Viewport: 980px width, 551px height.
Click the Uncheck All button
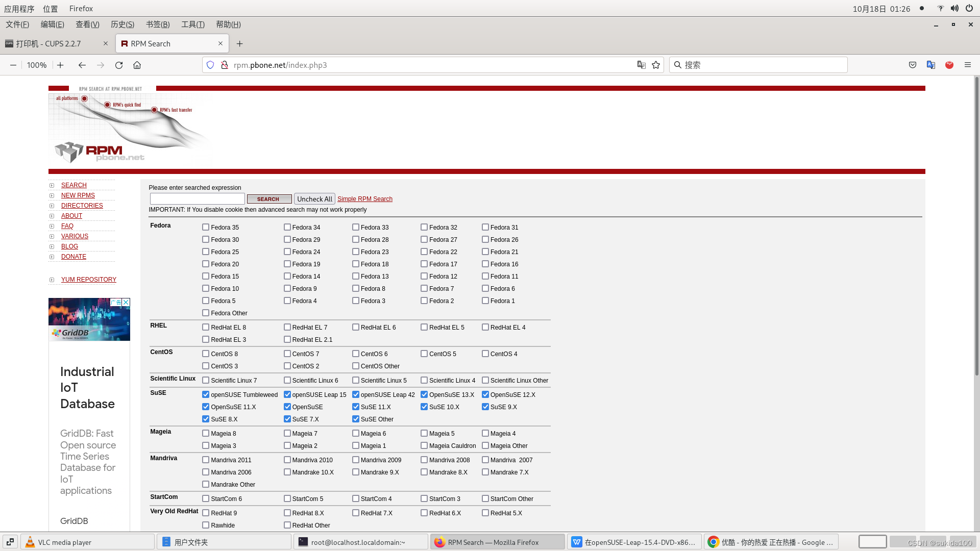(x=314, y=198)
